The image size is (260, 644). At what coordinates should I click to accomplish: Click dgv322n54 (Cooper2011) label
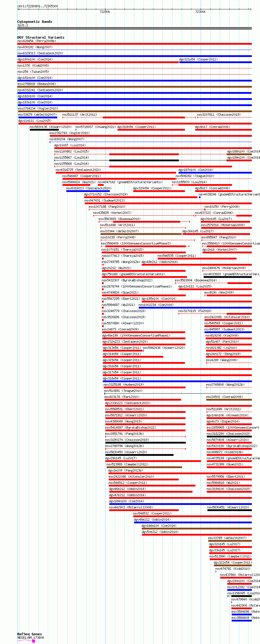(233, 563)
